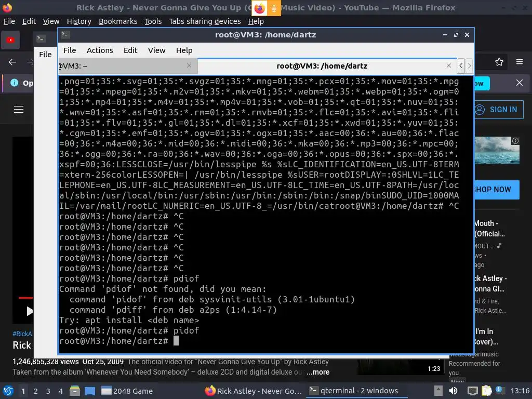Open the file manager from the taskbar
Viewport: 532px width, 399px height.
75,391
